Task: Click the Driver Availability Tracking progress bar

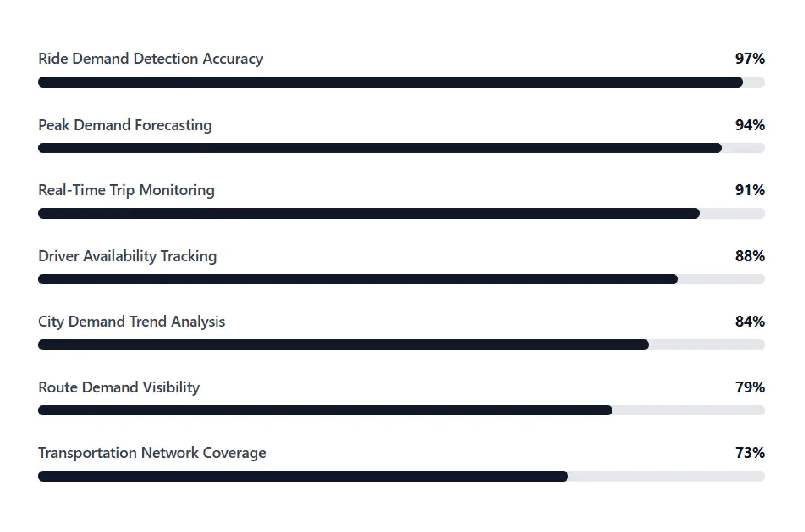Action: click(x=401, y=279)
